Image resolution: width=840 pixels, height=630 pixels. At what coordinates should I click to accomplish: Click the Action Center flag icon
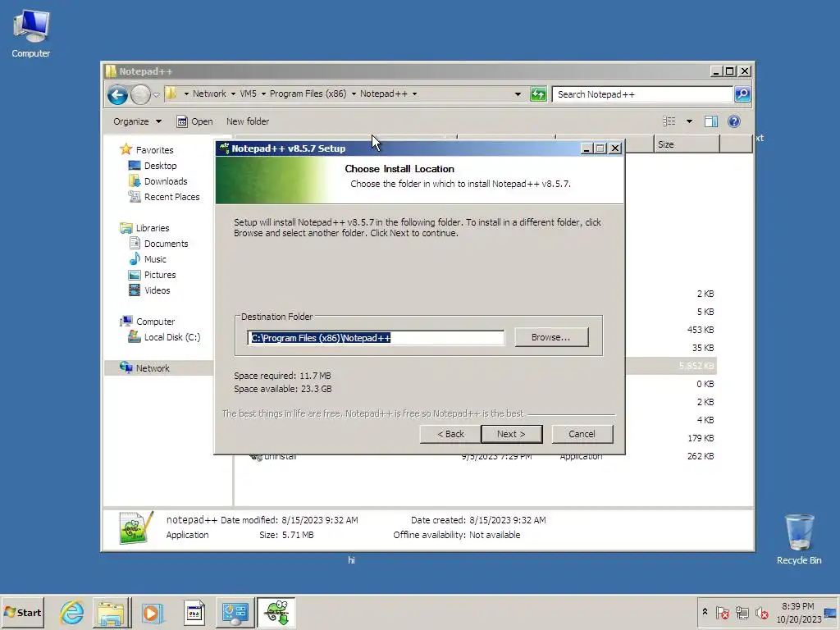tap(722, 612)
